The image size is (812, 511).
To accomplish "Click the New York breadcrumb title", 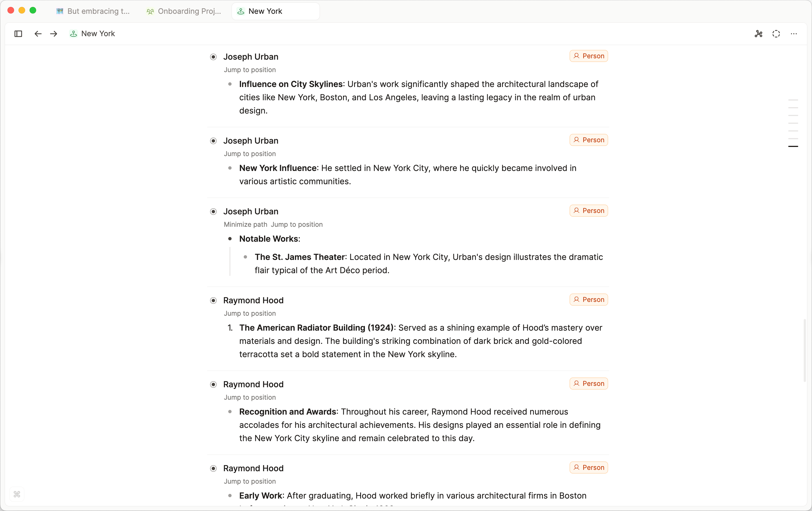I will pos(98,34).
